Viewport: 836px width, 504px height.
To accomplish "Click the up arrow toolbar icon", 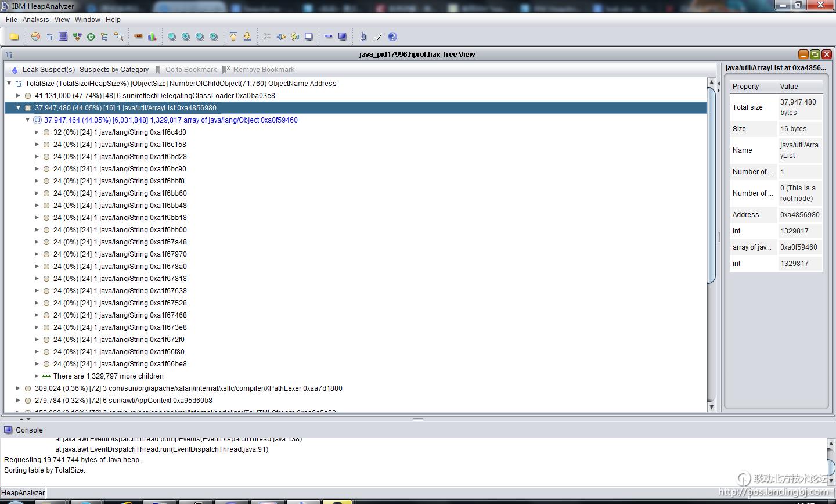I will click(233, 37).
